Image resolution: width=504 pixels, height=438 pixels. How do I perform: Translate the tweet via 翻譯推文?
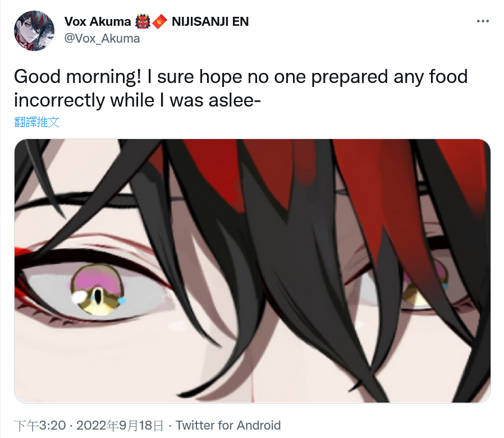click(x=36, y=122)
